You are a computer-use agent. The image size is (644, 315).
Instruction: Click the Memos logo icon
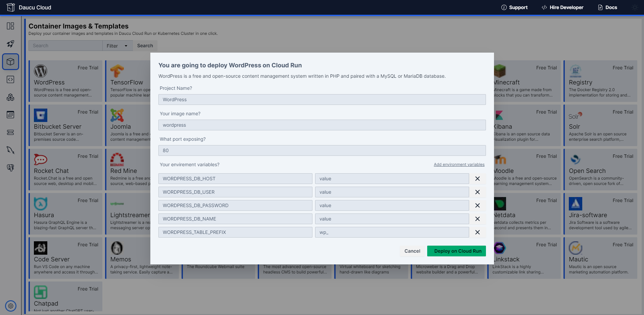[x=117, y=248]
